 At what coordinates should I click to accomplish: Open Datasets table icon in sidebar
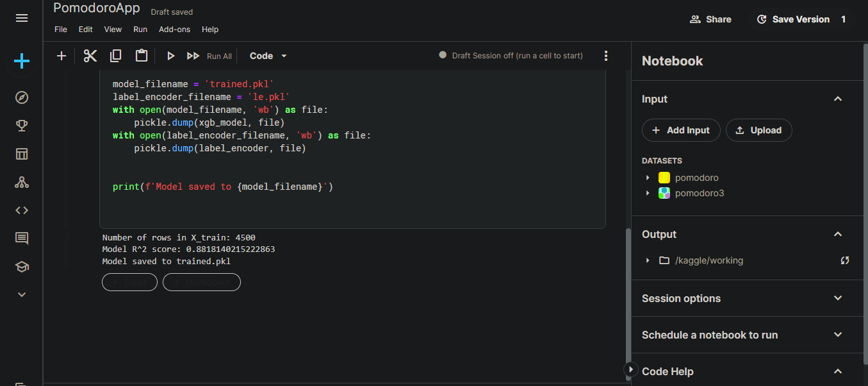pyautogui.click(x=22, y=154)
